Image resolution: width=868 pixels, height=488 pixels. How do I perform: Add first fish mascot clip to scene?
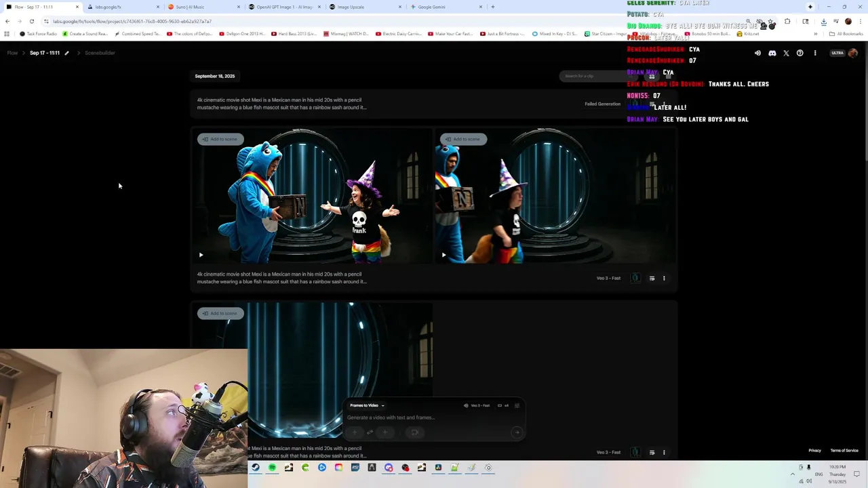[x=220, y=139]
